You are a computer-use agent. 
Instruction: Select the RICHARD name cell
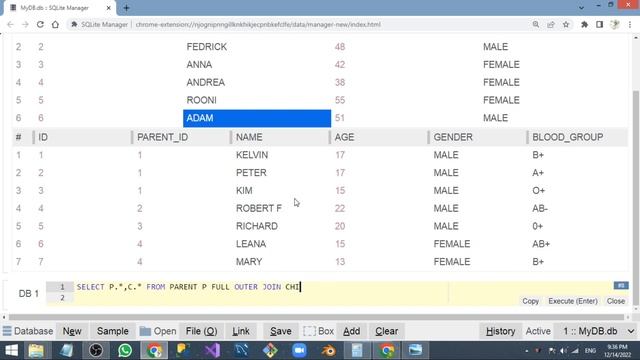[x=257, y=226]
